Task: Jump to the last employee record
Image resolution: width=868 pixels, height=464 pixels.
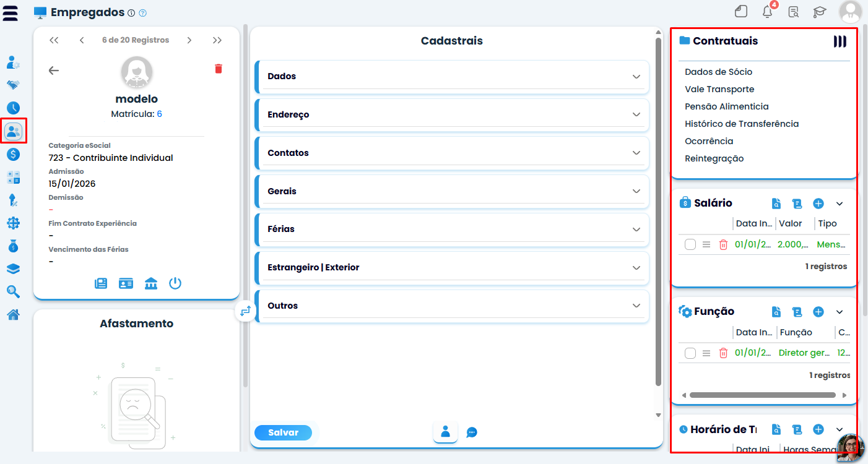Action: pyautogui.click(x=217, y=40)
